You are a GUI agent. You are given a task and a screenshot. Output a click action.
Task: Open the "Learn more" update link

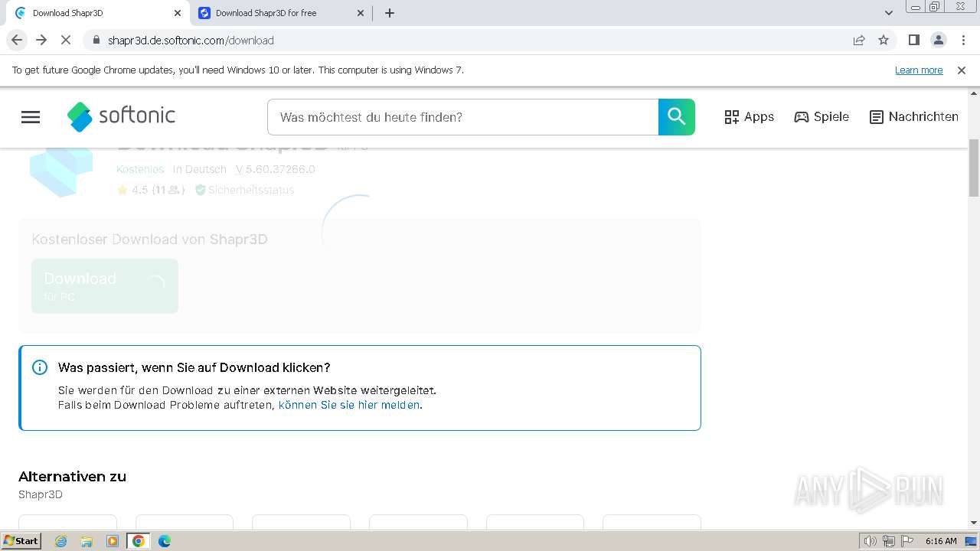919,70
